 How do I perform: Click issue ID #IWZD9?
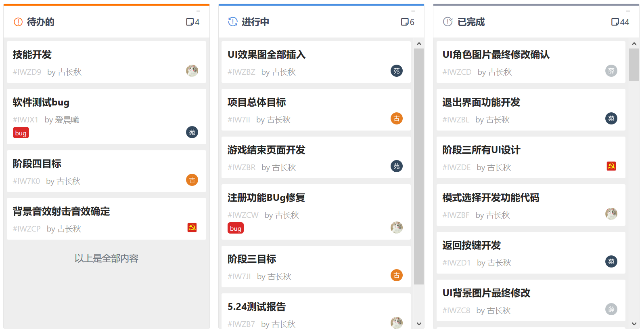[27, 72]
